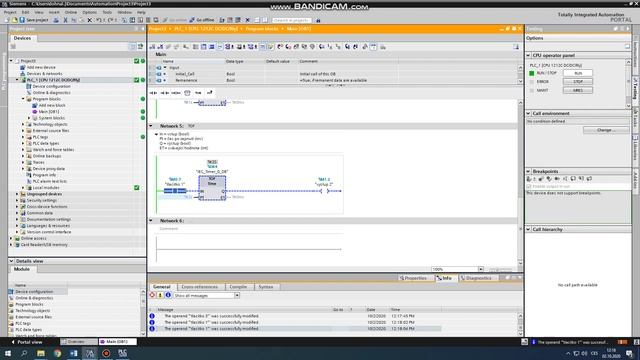Toggle the warning message filter icon
Screen dimensions: 640x360
[160, 295]
